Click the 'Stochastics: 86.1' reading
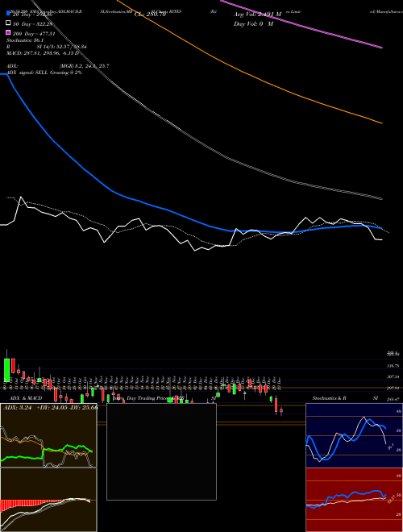Image resolution: width=403 pixels, height=532 pixels. point(23,40)
